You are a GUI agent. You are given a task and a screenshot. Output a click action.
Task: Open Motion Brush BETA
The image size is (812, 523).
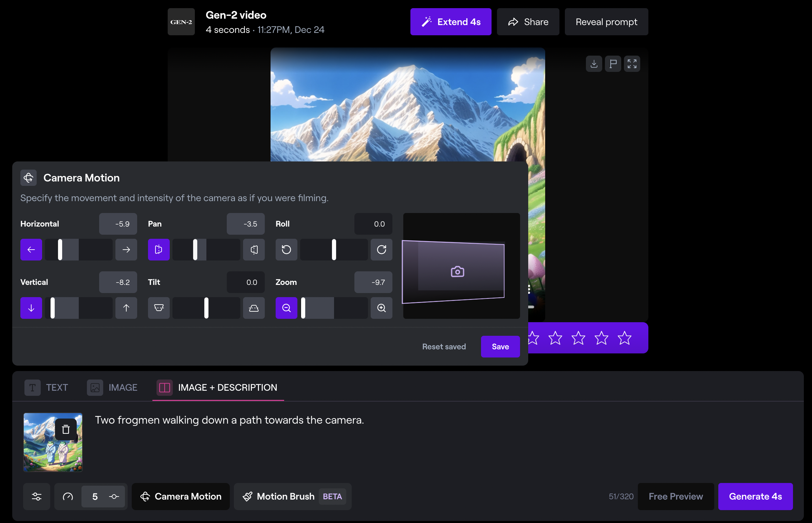tap(293, 497)
